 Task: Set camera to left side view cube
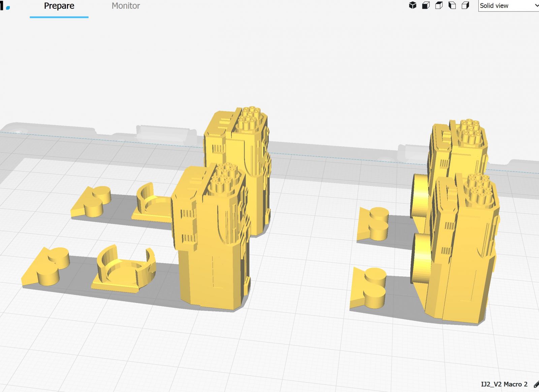tap(452, 5)
